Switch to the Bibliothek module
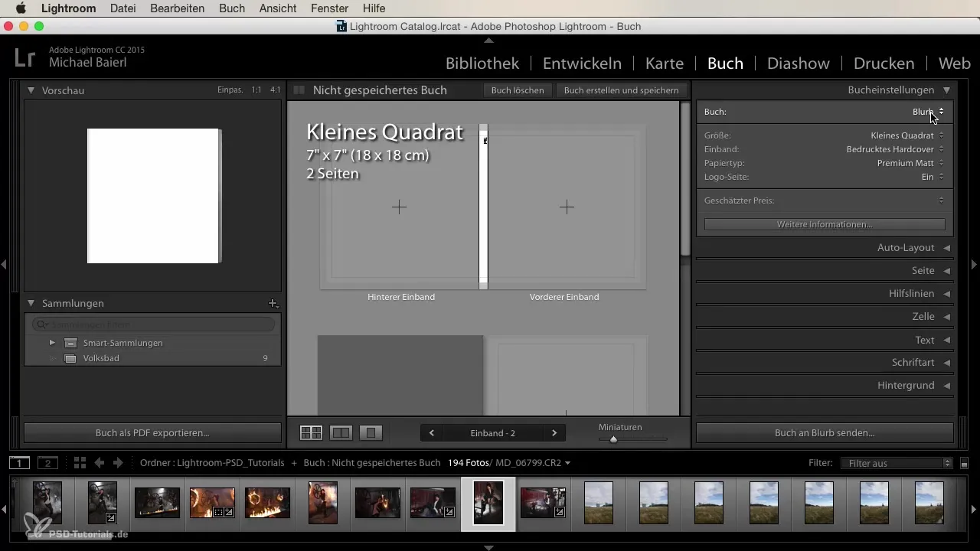 (x=482, y=63)
